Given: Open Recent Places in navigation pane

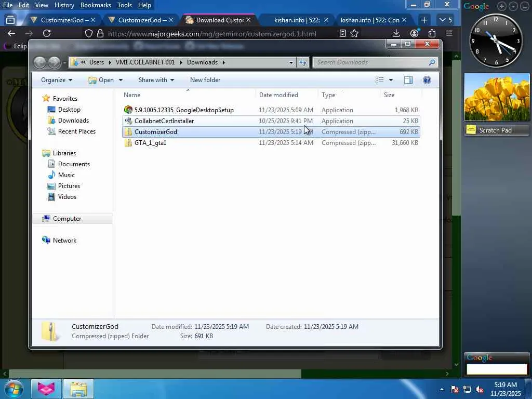Looking at the screenshot, I should 77,131.
